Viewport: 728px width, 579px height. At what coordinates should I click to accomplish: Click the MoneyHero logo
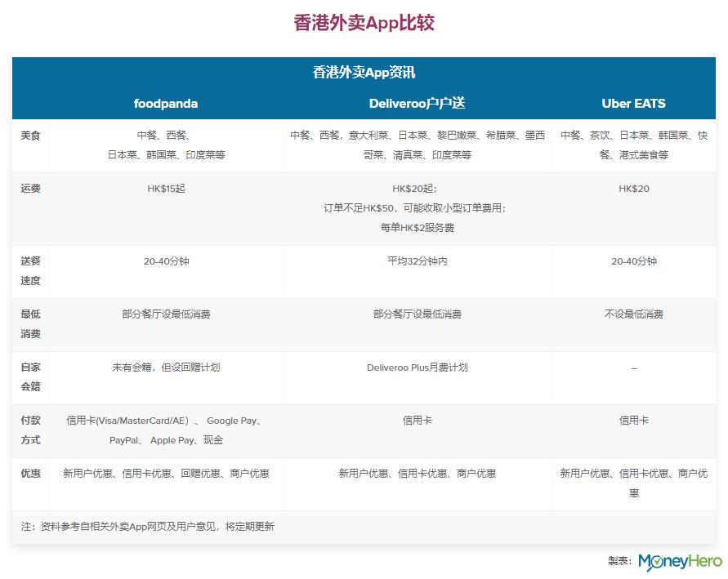tap(680, 562)
